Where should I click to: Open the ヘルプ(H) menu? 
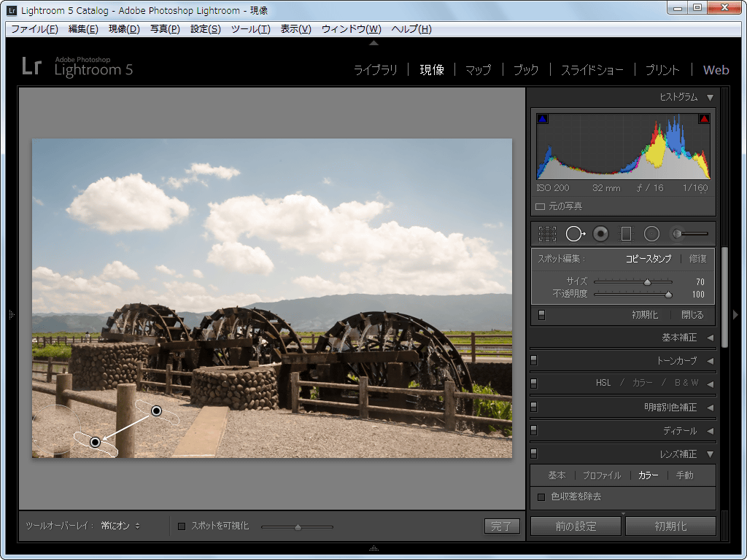(411, 29)
